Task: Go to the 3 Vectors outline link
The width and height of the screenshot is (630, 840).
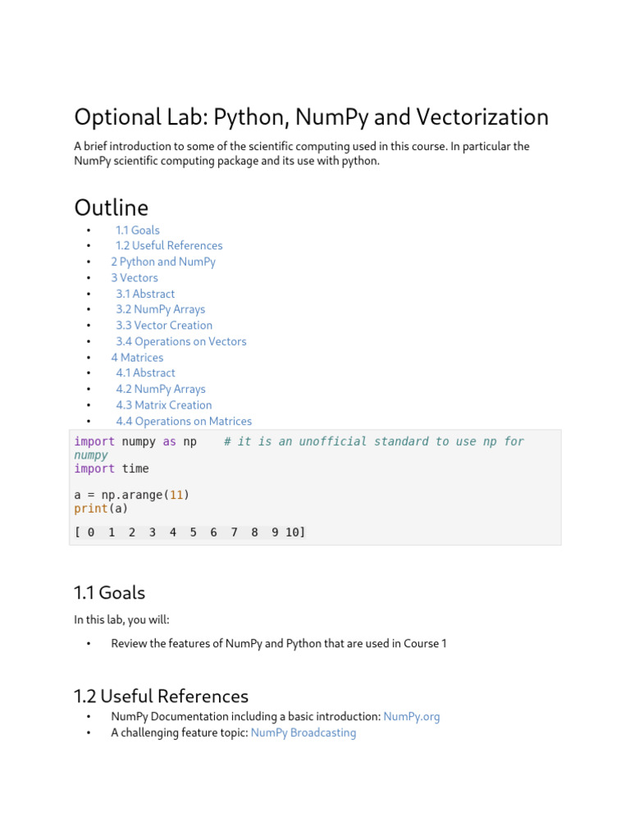Action: click(135, 278)
